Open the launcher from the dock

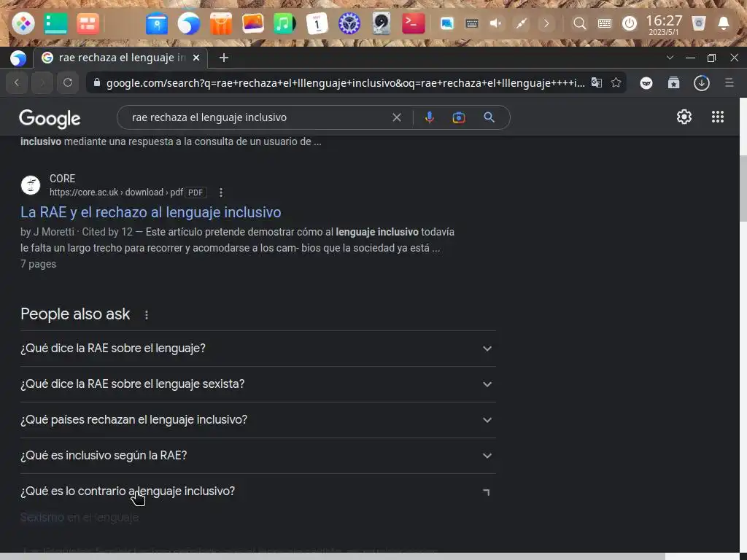click(23, 23)
